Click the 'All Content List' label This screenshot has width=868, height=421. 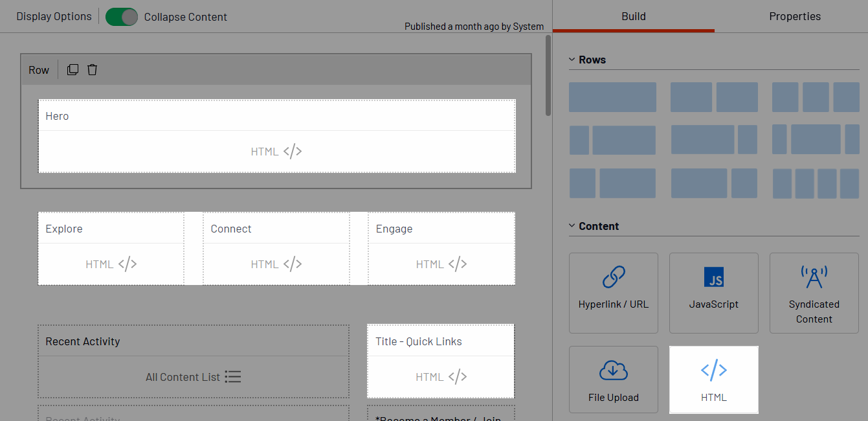[183, 377]
